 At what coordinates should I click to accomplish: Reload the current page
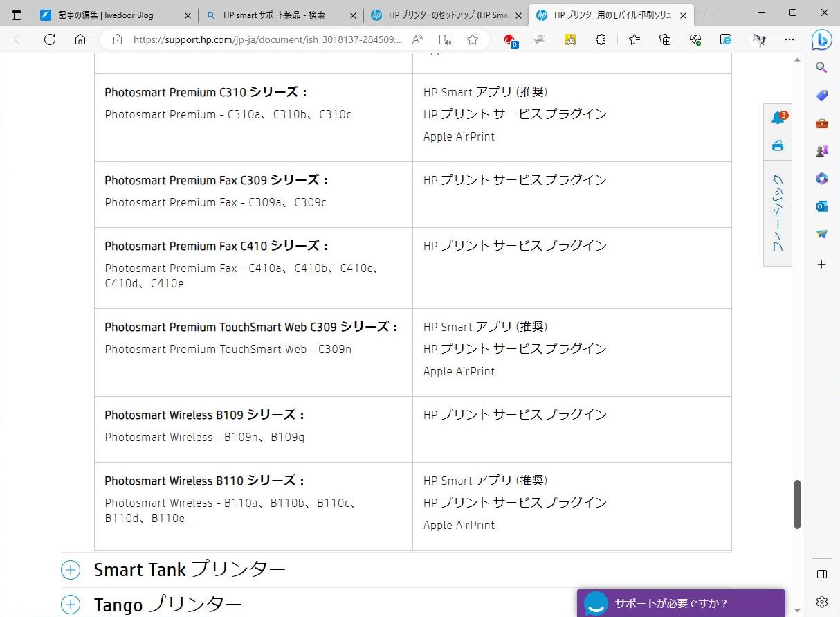pyautogui.click(x=50, y=39)
